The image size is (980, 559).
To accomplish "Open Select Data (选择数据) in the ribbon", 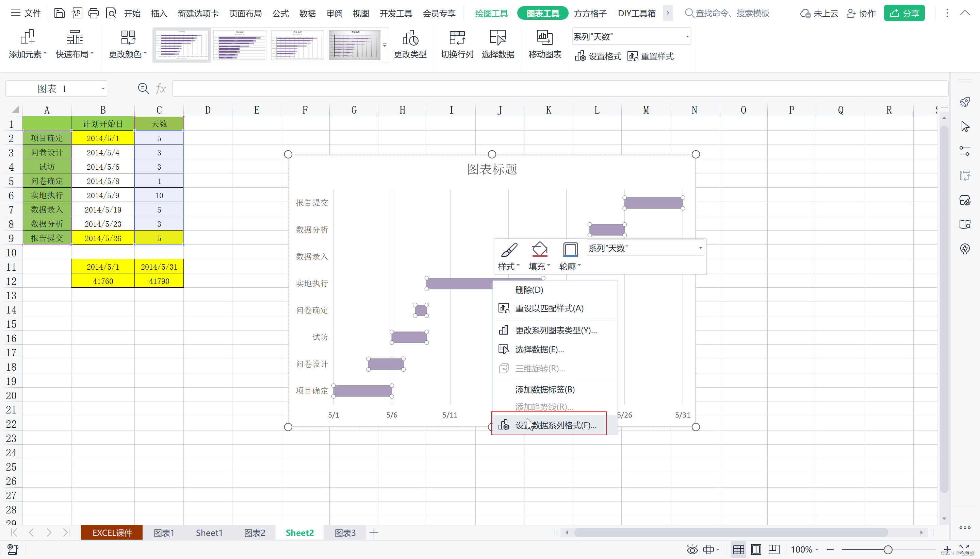I will pyautogui.click(x=497, y=39).
